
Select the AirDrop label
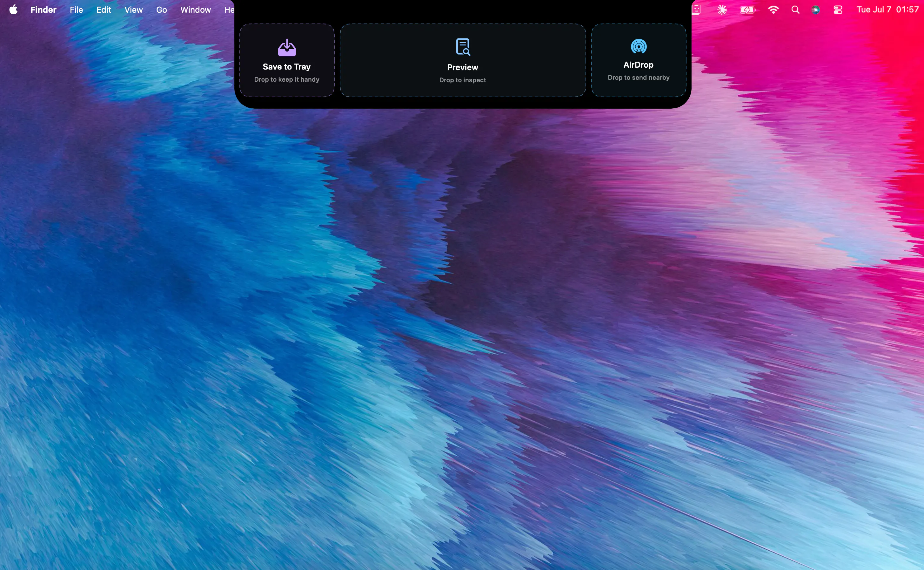tap(639, 65)
